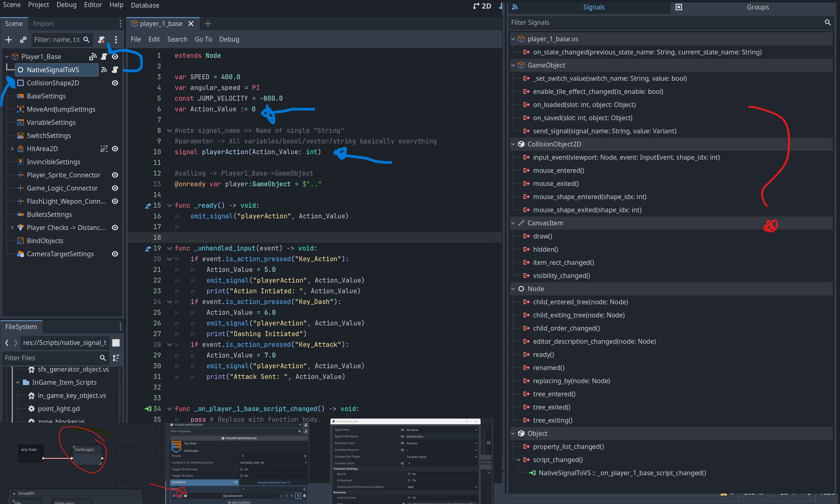This screenshot has height=504, width=840.
Task: Switch to 2D workspace
Action: [x=482, y=6]
